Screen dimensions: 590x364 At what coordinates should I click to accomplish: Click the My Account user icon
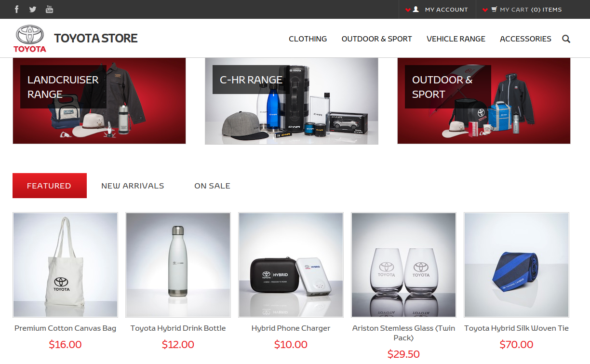tap(416, 9)
